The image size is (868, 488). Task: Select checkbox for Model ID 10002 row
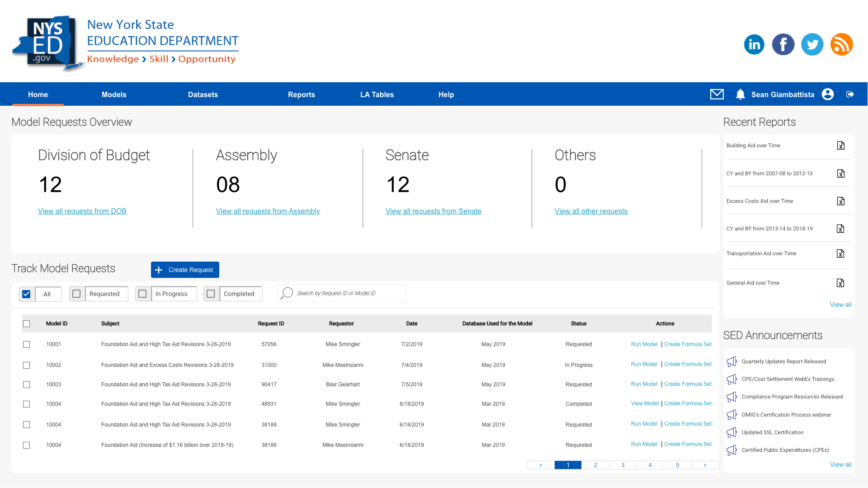coord(27,365)
